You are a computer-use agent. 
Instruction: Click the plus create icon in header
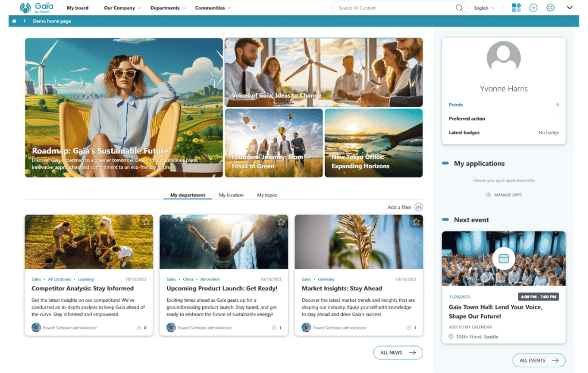[x=533, y=8]
